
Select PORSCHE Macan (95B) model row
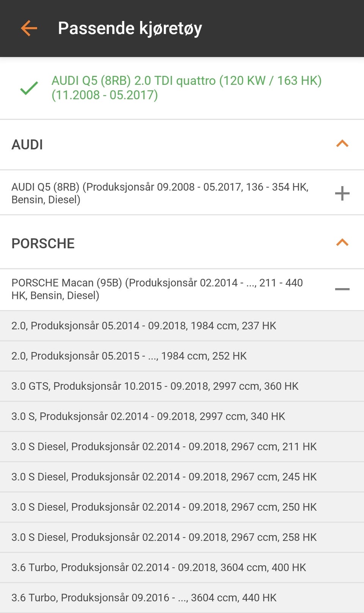tap(182, 289)
